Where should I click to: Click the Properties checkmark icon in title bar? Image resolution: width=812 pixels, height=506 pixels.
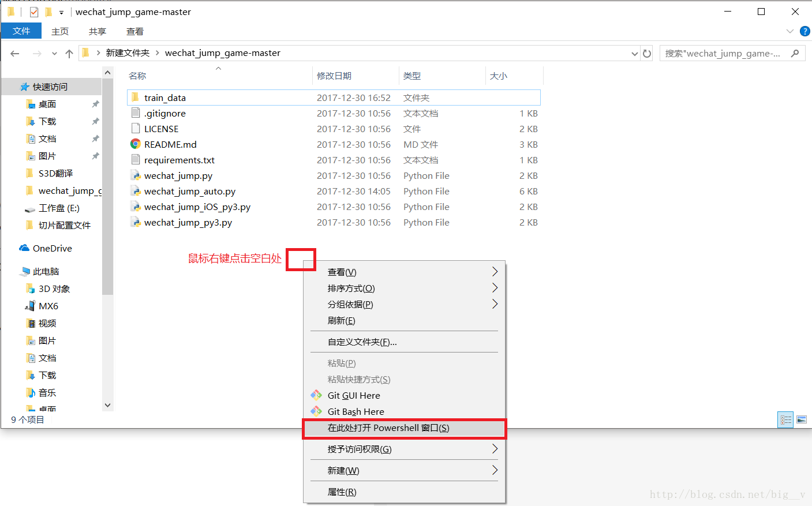point(34,12)
